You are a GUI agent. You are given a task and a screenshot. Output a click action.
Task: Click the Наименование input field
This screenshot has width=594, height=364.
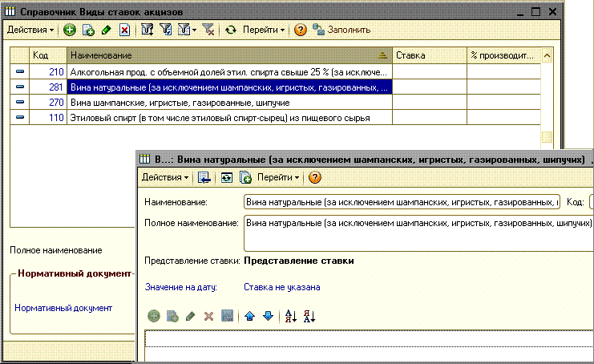[402, 202]
